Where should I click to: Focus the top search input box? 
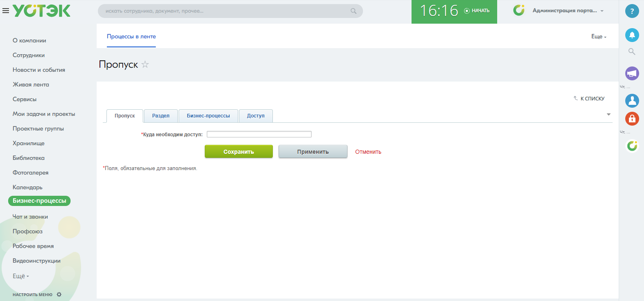click(x=230, y=11)
